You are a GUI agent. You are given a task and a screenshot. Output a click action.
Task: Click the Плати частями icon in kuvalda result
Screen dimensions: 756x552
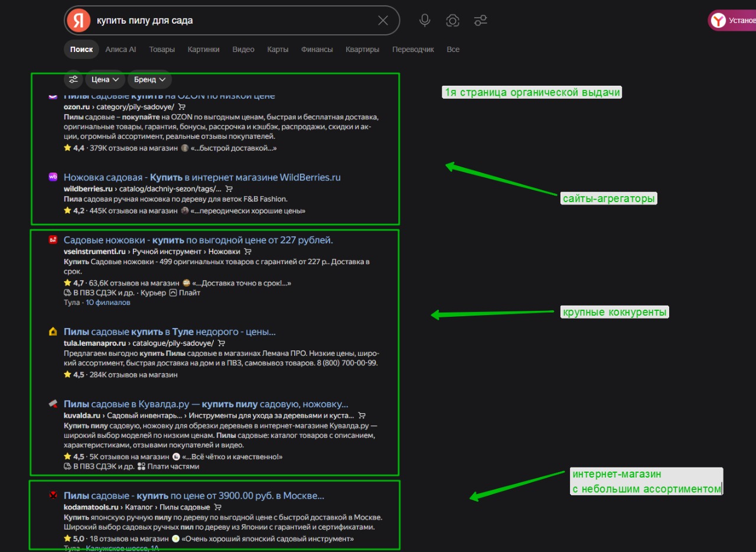point(141,466)
